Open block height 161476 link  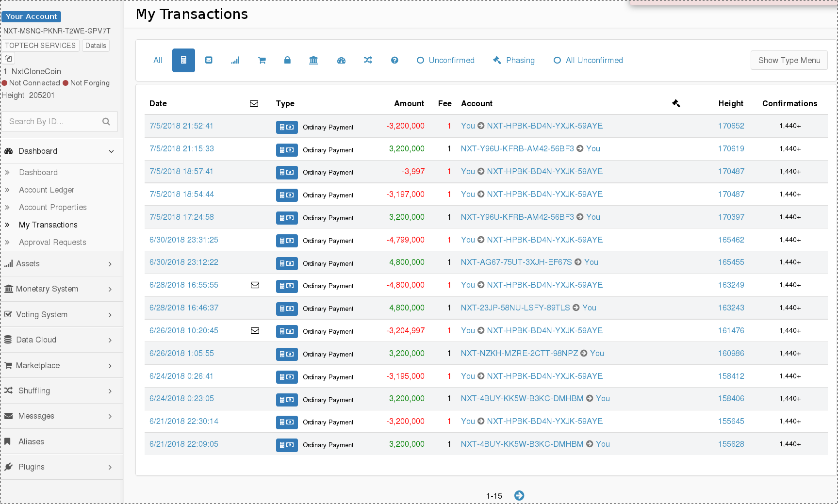731,330
